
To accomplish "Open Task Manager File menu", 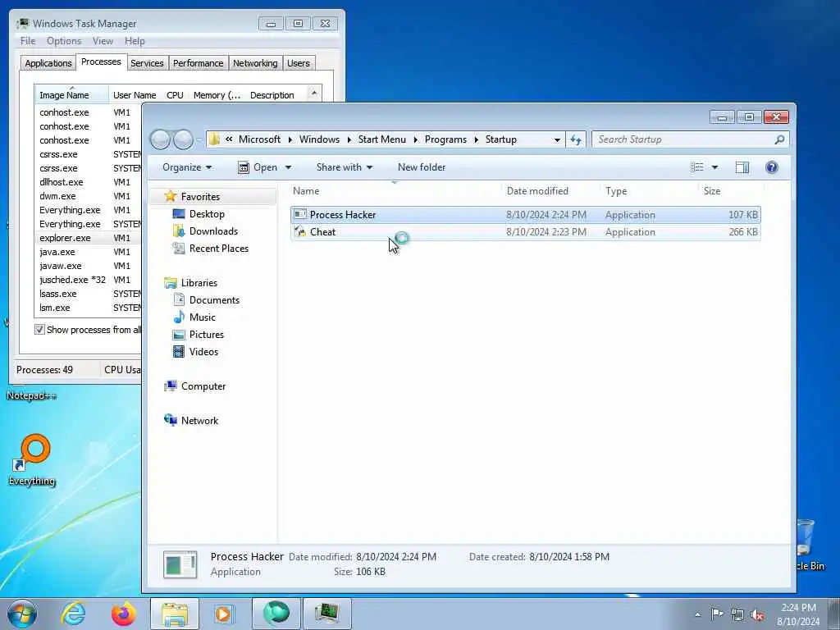I will (x=27, y=41).
